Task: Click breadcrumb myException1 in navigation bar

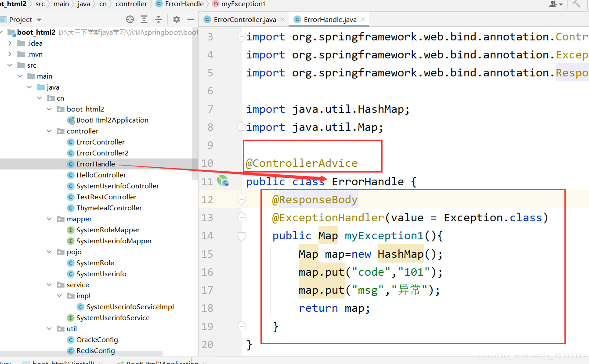Action: tap(239, 4)
